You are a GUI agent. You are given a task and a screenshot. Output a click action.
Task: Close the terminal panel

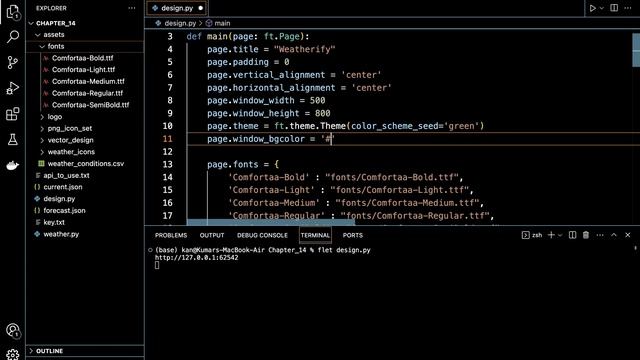tap(628, 235)
